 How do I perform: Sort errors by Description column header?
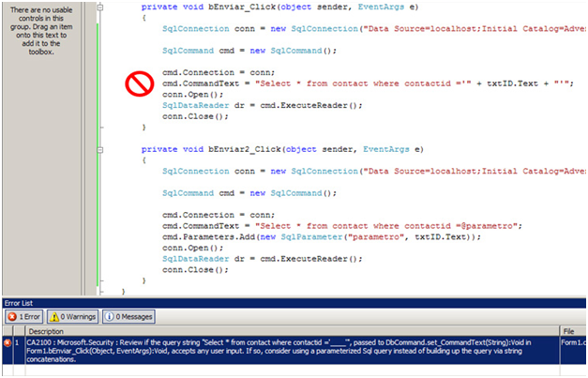(x=292, y=331)
